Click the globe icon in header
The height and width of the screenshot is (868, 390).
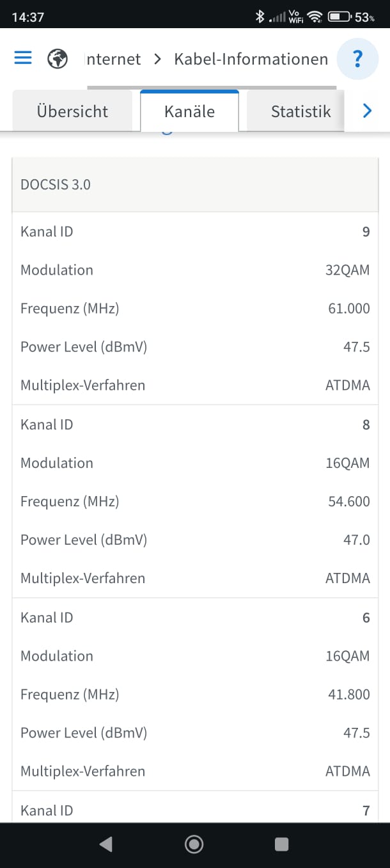[58, 60]
